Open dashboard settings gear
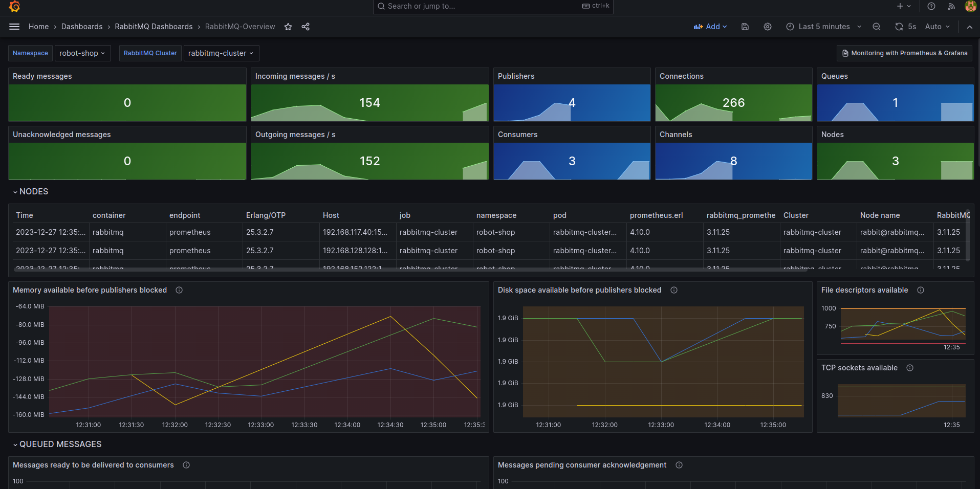This screenshot has height=489, width=980. 768,27
